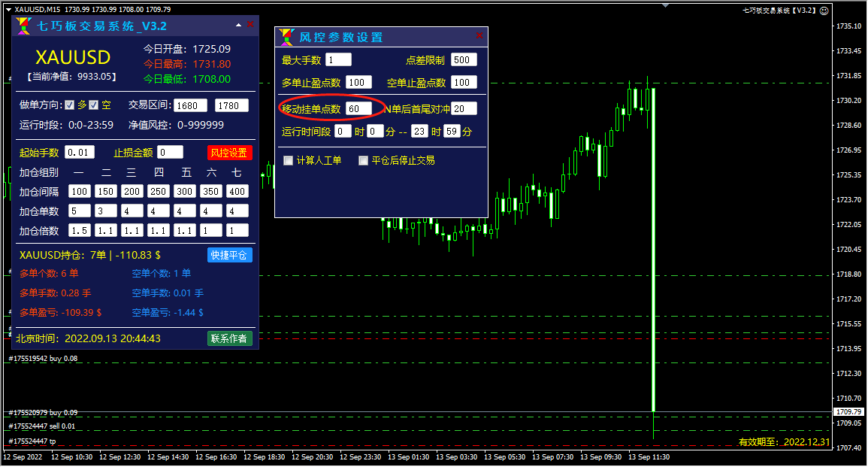This screenshot has height=467, width=868.
Task: Click the 今日最低: 1708.00 text
Action: click(x=187, y=79)
